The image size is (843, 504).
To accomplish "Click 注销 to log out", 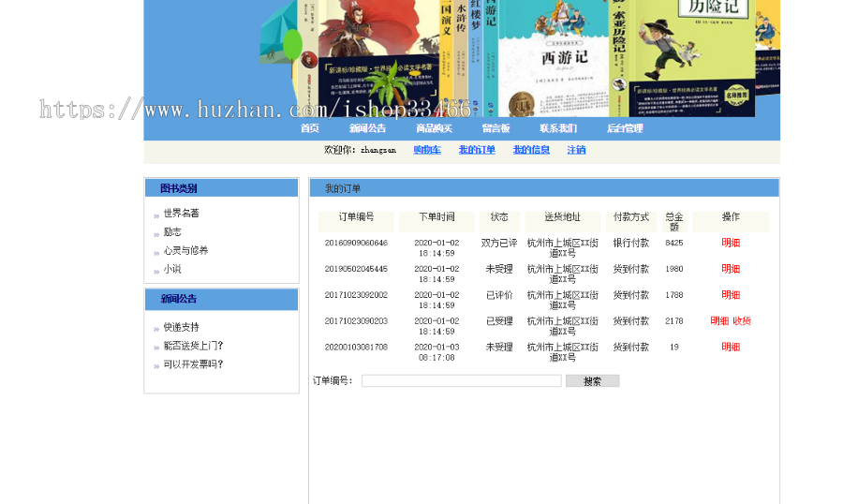I will pos(576,150).
